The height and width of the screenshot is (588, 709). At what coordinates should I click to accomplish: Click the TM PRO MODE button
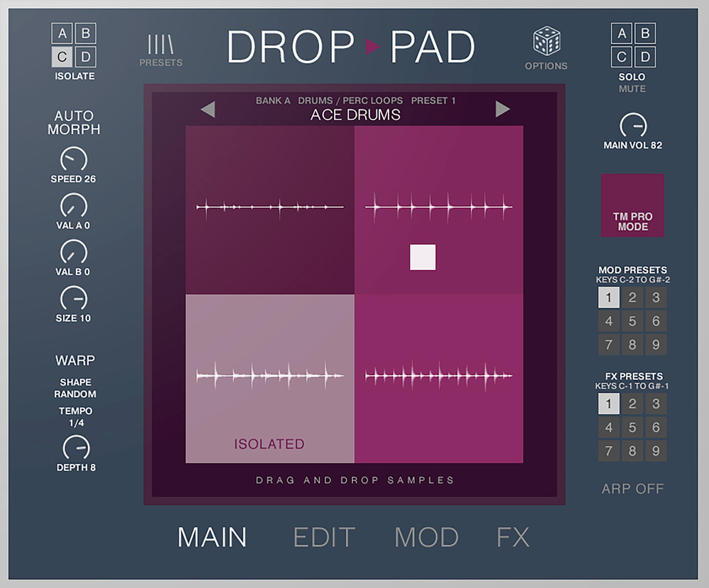point(632,205)
